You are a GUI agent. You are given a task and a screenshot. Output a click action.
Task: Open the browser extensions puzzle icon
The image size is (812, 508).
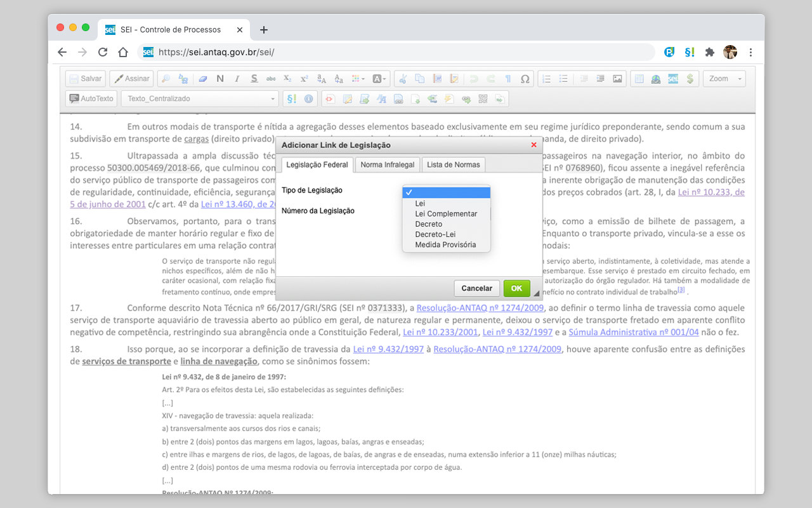coord(710,52)
